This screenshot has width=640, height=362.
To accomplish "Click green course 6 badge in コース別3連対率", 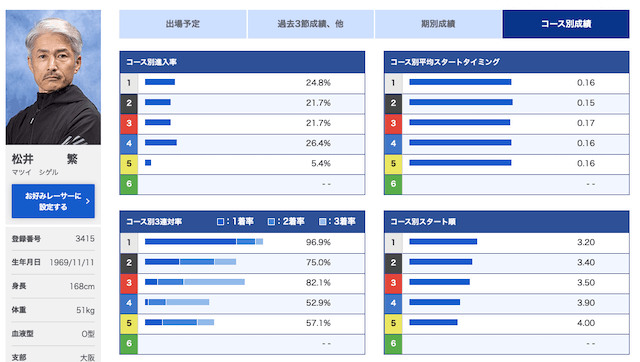I will coord(129,344).
